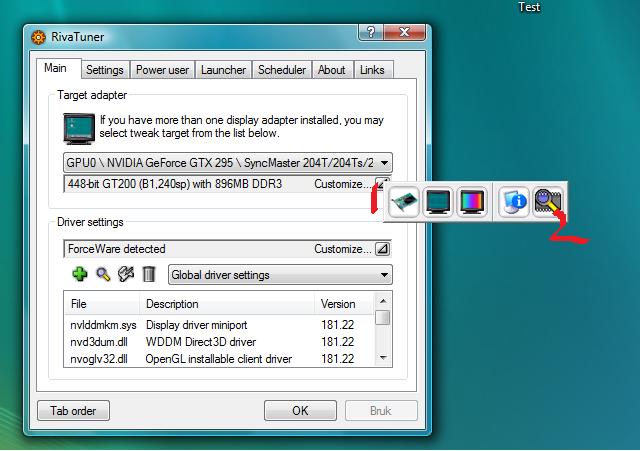Close the RivaTuner window
The height and width of the screenshot is (451, 640).
404,32
